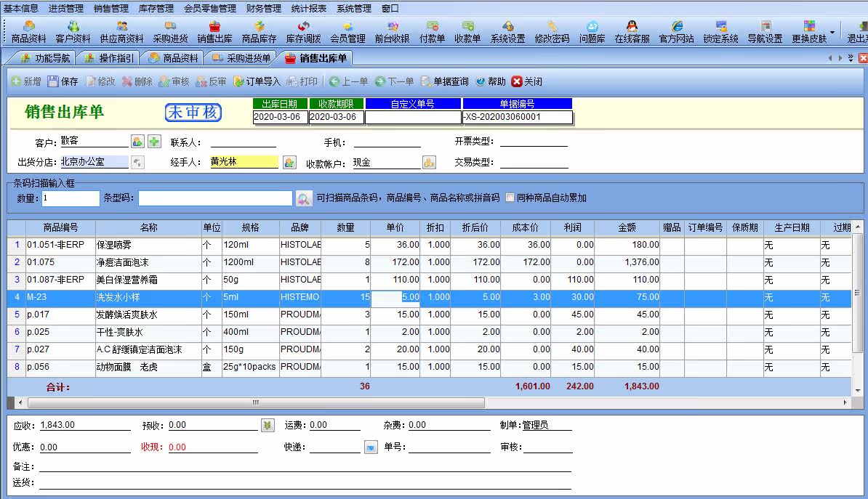Switch to 采购进货单 tab
The width and height of the screenshot is (868, 499).
(241, 58)
